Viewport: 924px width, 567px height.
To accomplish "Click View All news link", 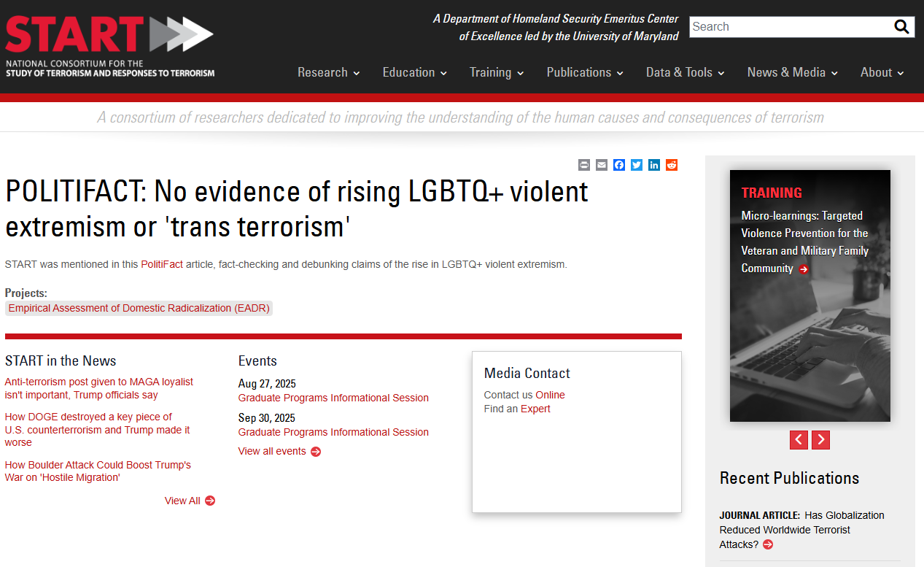I will point(182,501).
